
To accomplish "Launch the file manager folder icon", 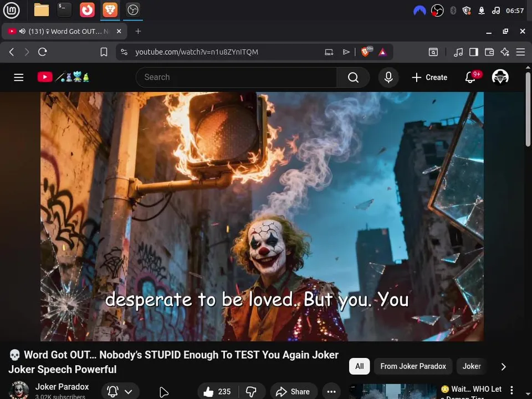I will click(x=42, y=10).
